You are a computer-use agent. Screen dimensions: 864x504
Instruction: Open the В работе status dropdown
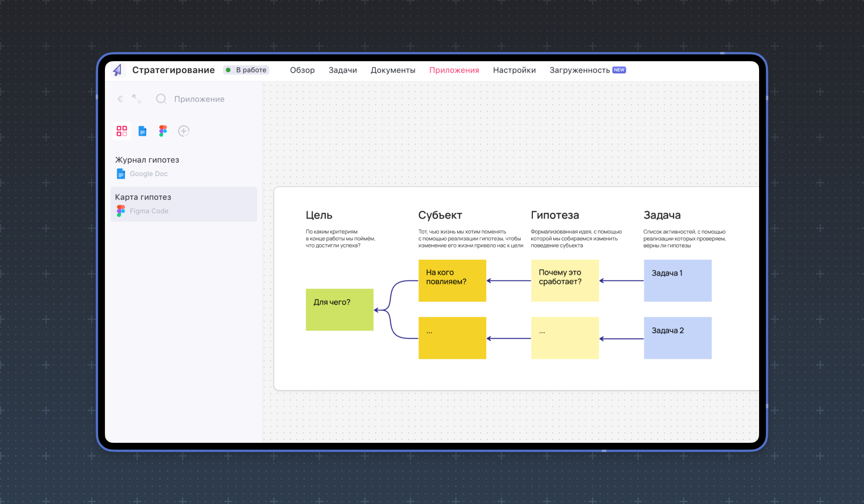[246, 70]
